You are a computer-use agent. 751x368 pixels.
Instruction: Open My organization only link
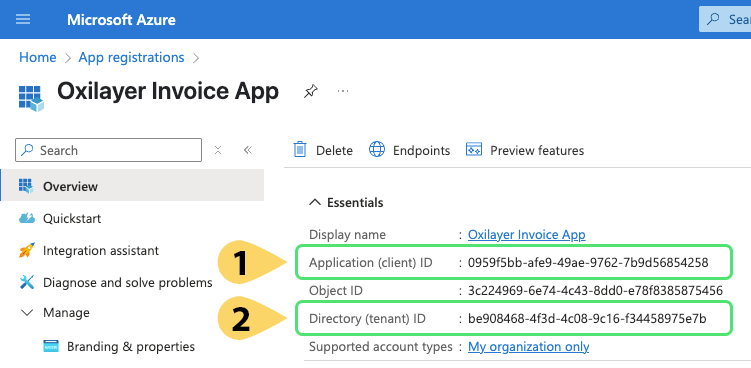(x=528, y=346)
